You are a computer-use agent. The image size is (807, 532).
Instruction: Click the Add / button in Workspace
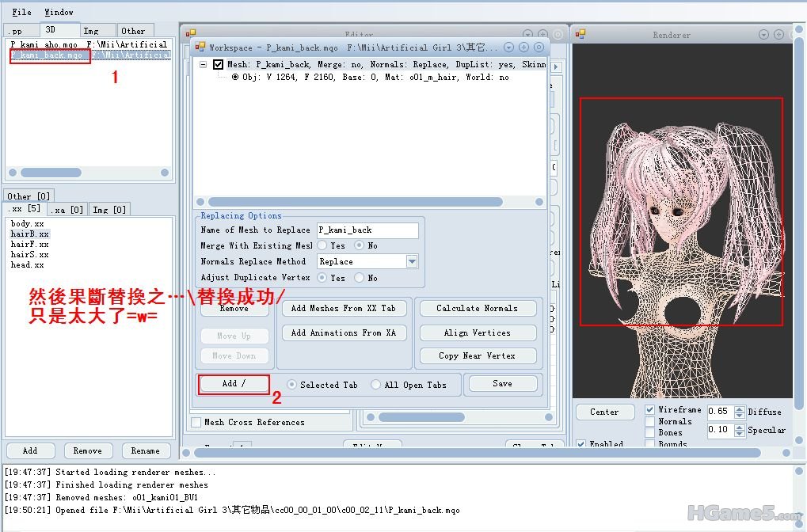point(234,384)
